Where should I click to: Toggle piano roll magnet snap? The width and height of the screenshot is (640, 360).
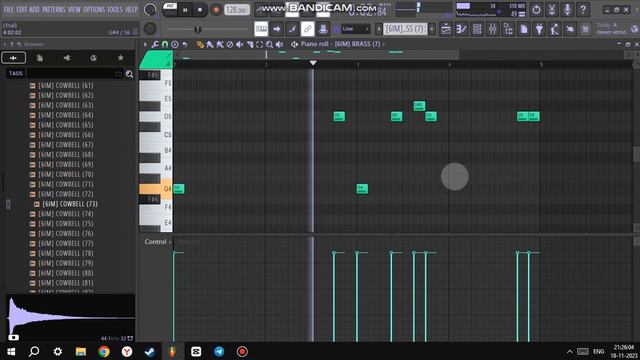(x=165, y=44)
